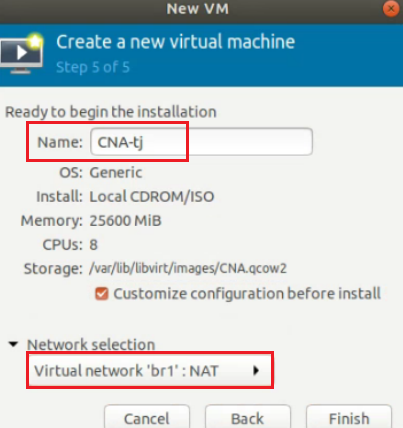This screenshot has height=428, width=403.
Task: Click the Create a new virtual machine heading
Action: pyautogui.click(x=176, y=42)
